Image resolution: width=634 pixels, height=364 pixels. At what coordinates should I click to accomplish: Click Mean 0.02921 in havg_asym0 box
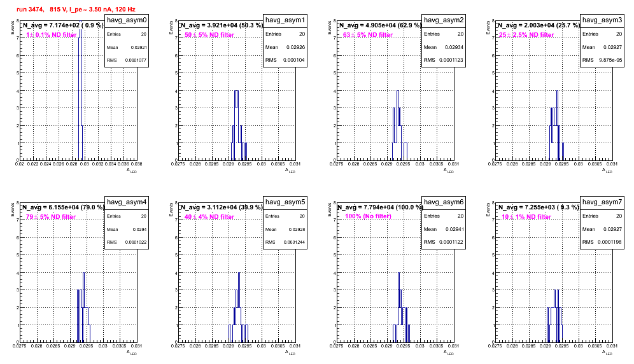point(127,47)
